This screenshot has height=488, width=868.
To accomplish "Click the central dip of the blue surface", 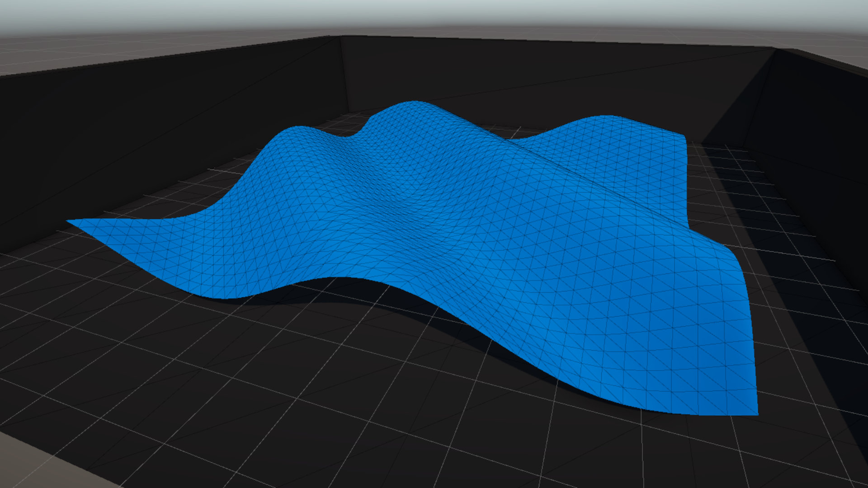I will click(429, 203).
